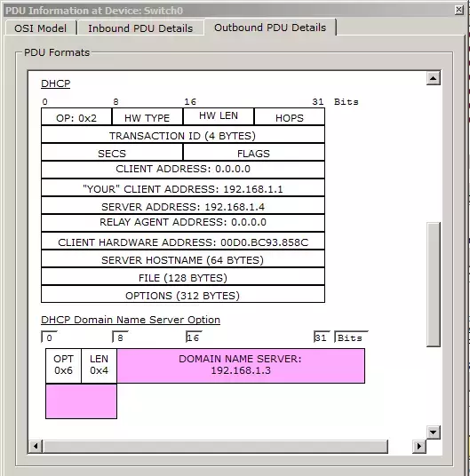Click the scroll down arrow button

pos(434,432)
